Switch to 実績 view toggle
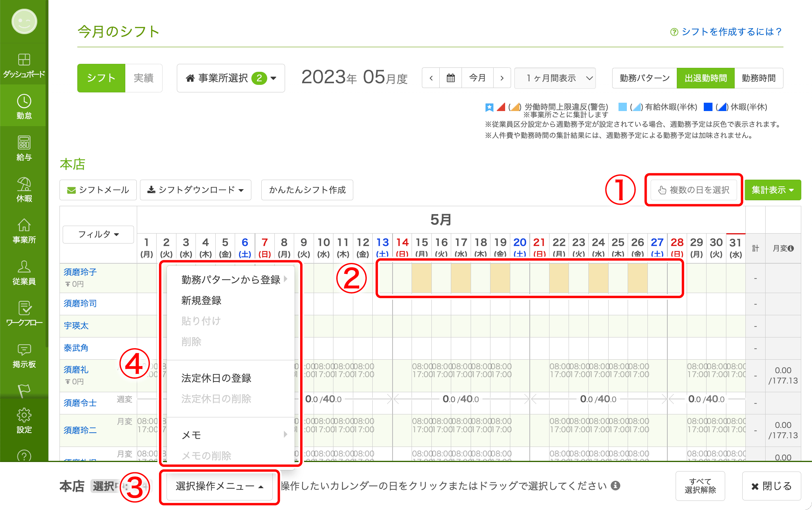Viewport: 812px width, 510px height. click(144, 78)
